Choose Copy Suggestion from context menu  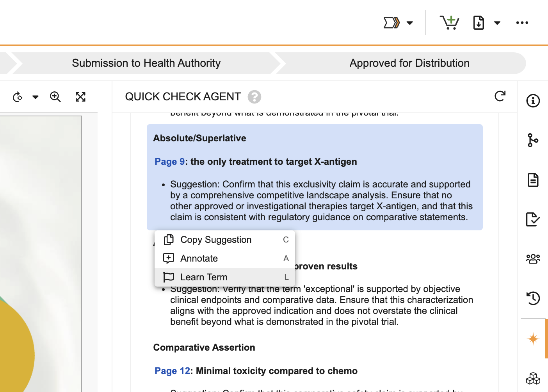tap(216, 240)
